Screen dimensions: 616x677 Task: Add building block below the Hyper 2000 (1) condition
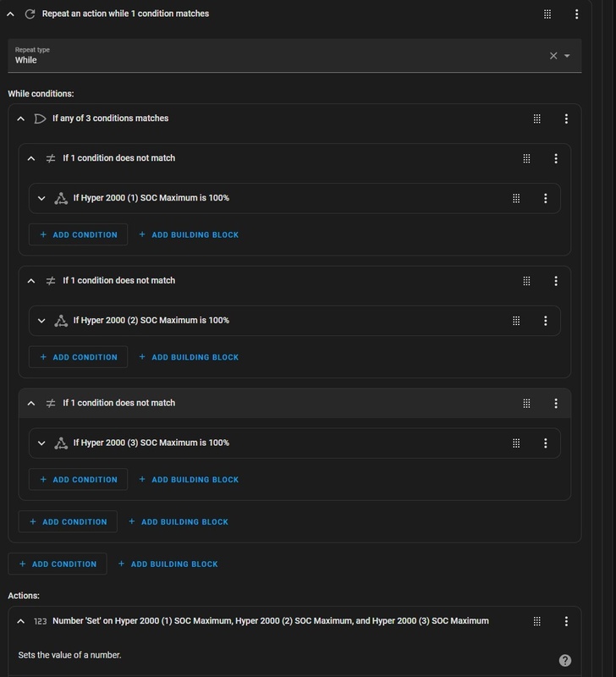(189, 234)
